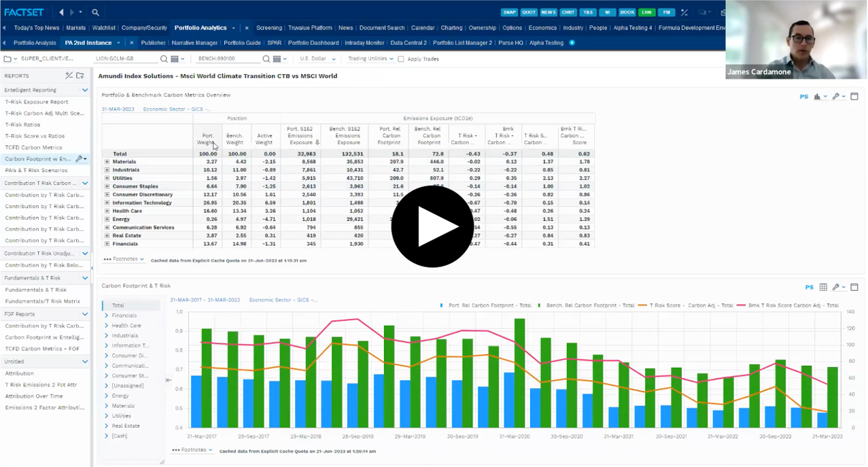This screenshot has height=467, width=868.
Task: Click the portfolio lookup magnifier icon
Action: coord(164,59)
